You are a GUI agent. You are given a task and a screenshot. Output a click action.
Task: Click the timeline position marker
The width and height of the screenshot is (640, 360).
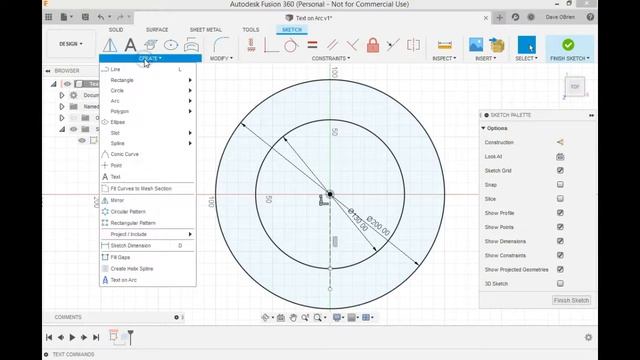tap(131, 337)
